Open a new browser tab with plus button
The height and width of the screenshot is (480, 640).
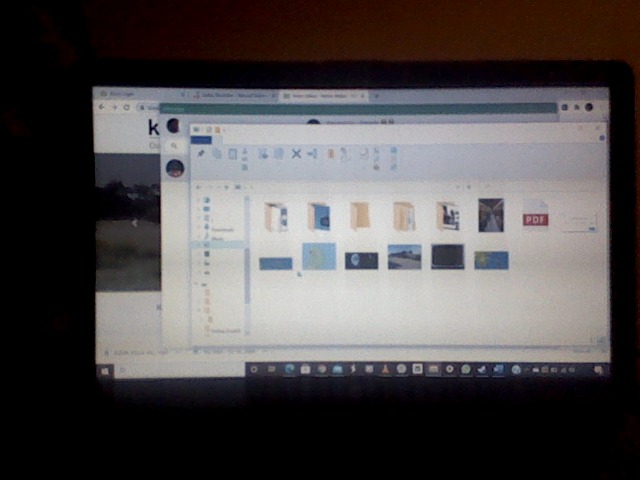point(376,96)
